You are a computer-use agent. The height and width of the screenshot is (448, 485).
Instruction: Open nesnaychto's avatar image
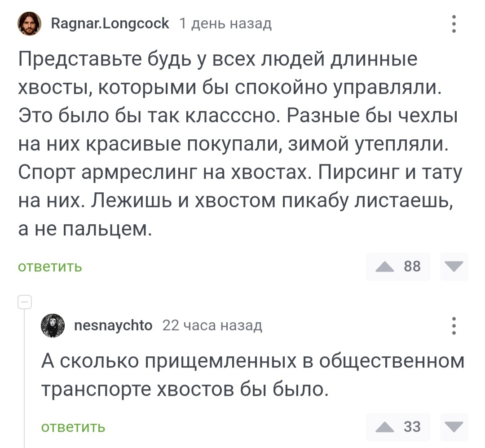53,326
